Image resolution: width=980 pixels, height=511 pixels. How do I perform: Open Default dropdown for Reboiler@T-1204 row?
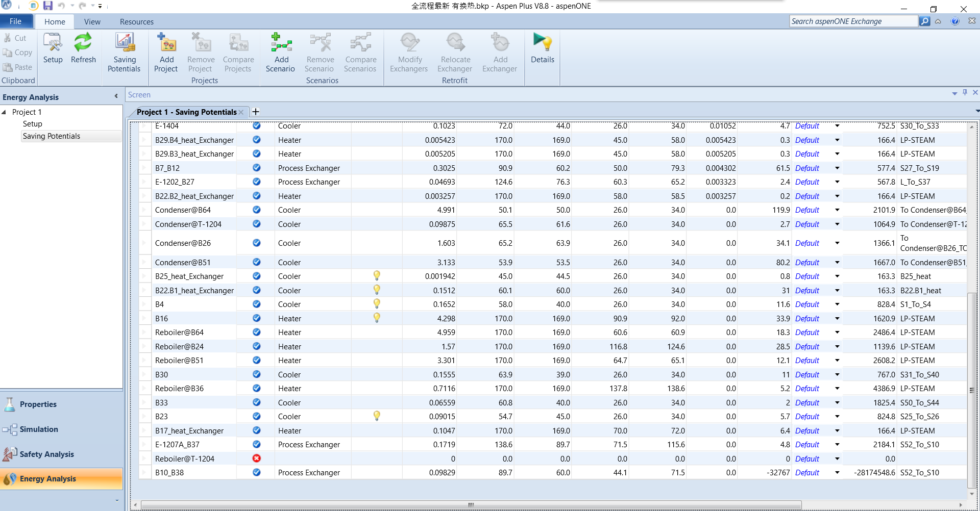point(837,459)
